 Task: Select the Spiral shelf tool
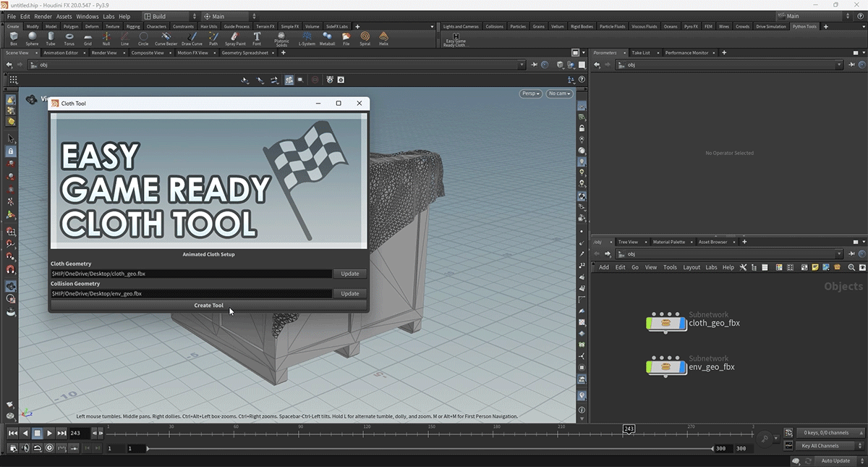pyautogui.click(x=365, y=38)
